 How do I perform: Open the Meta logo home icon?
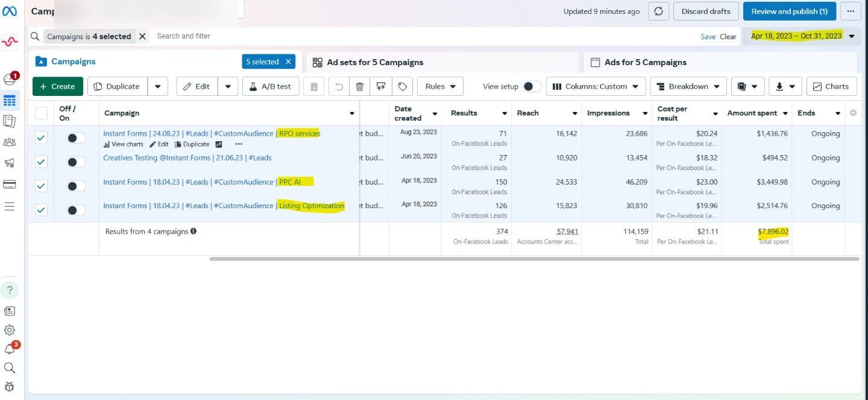pos(10,11)
